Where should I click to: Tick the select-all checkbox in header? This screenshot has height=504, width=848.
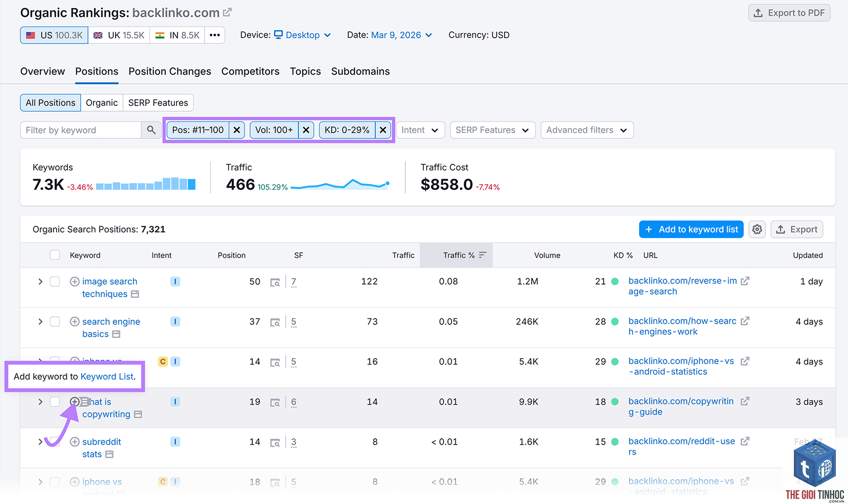[x=55, y=255]
